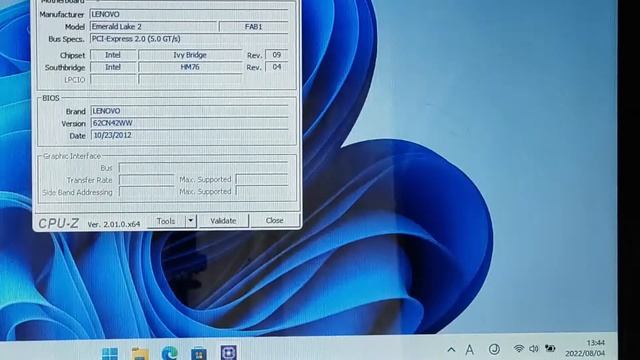640x360 pixels.
Task: Click BIOS Date value '10/23/2012'
Action: 189,135
